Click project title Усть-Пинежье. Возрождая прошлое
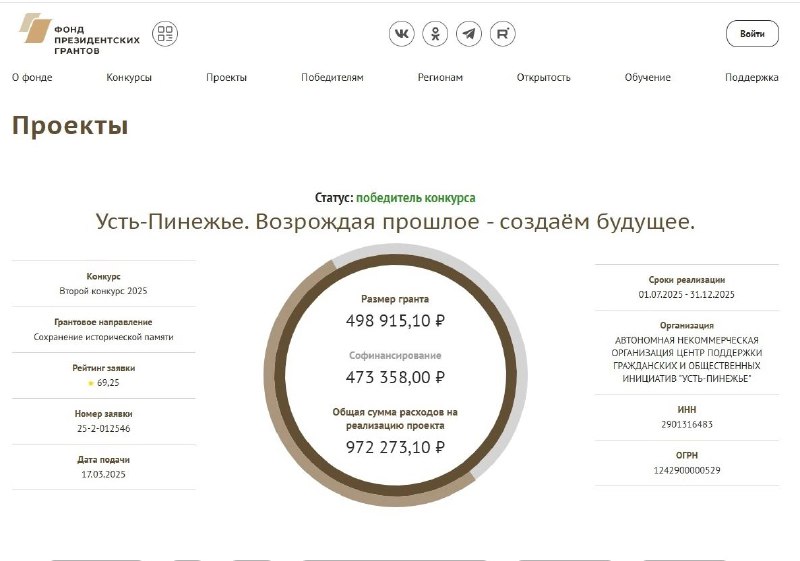Screen dimensions: 800x561 click(395, 222)
